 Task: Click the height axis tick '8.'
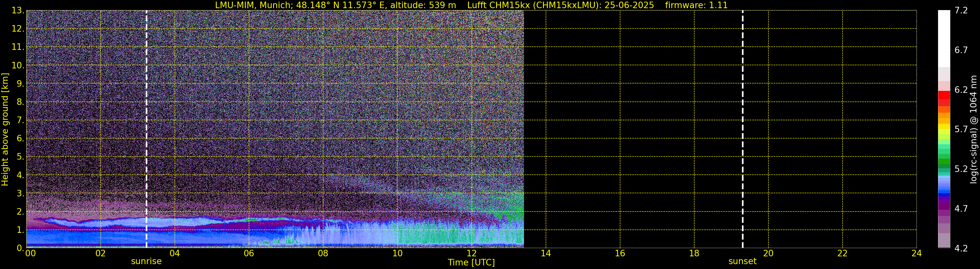pos(20,102)
